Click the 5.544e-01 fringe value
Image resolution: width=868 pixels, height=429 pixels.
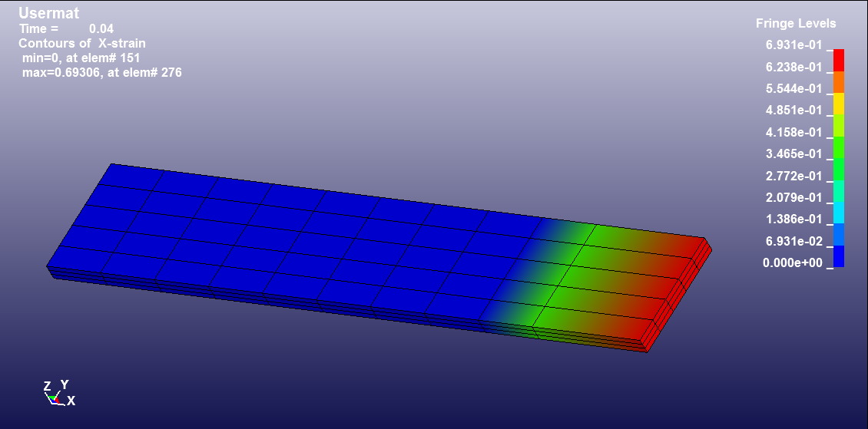[793, 88]
